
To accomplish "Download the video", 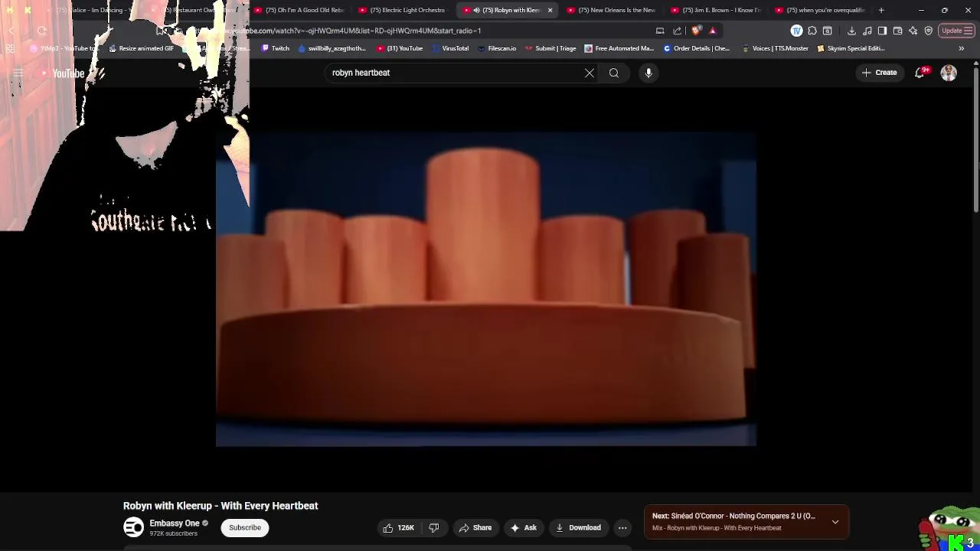I will point(578,527).
